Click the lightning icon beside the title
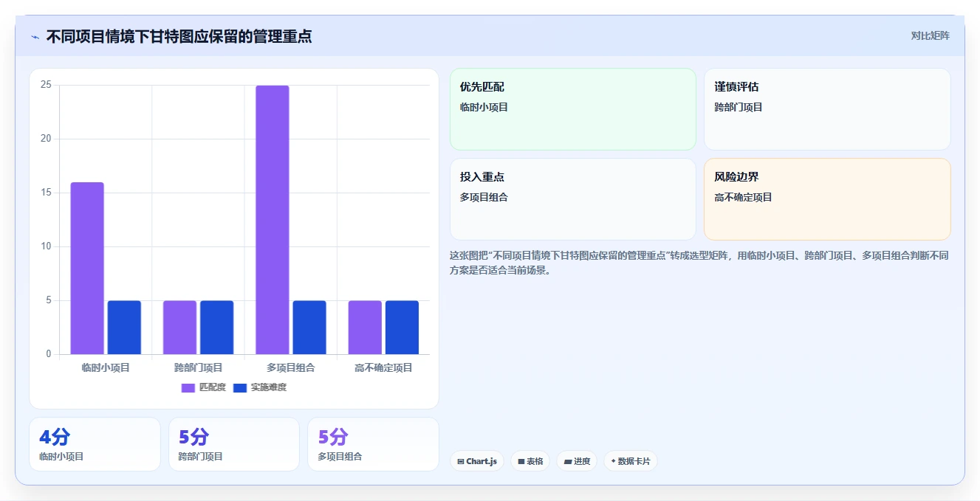 coord(35,37)
